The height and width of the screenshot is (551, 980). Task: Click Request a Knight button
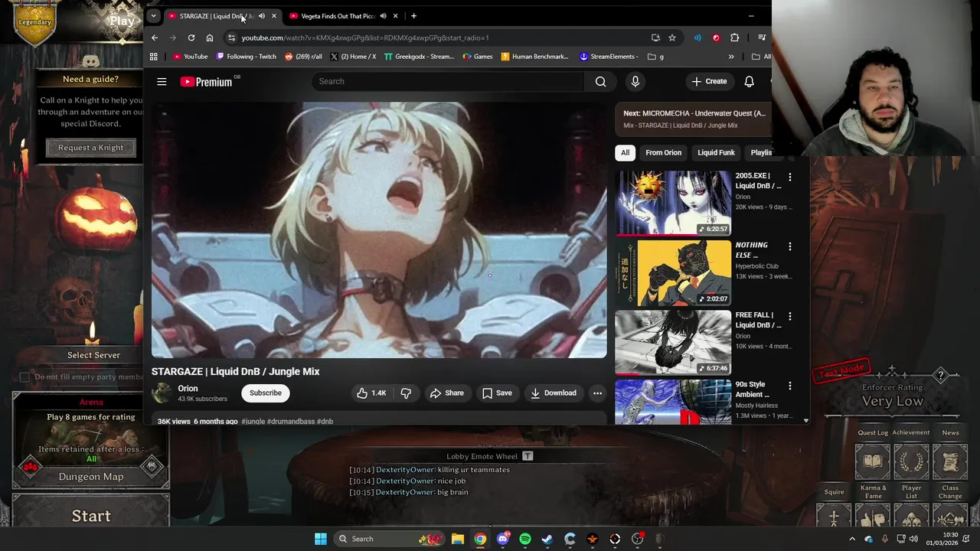click(x=90, y=148)
